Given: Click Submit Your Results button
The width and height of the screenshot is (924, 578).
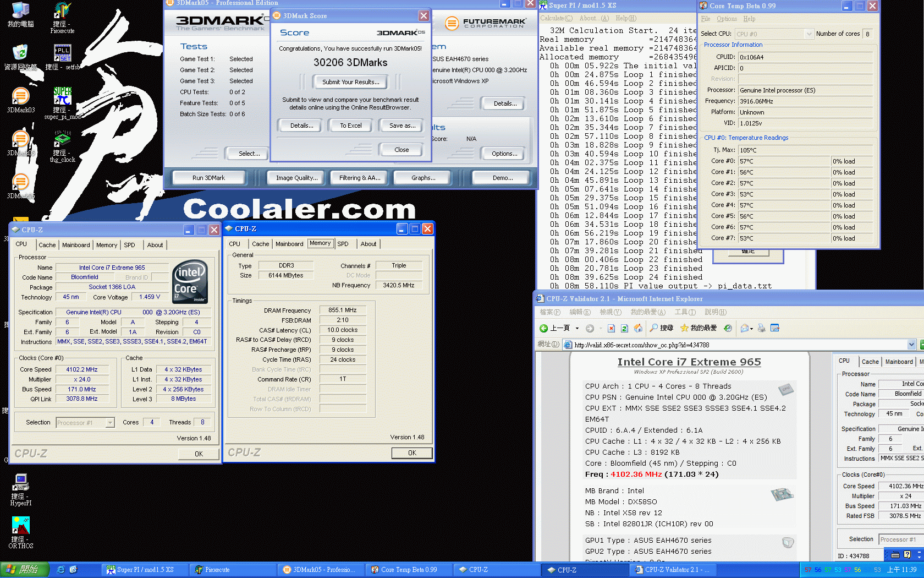Looking at the screenshot, I should click(350, 82).
